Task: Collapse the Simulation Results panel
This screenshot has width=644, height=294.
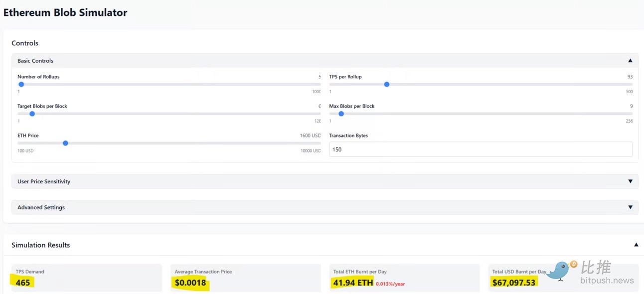Action: pos(636,245)
